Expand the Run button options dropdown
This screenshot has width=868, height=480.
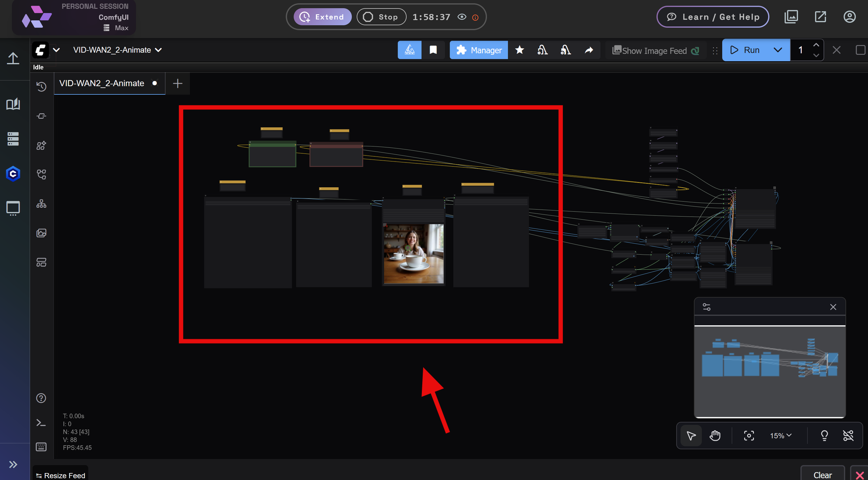coord(778,50)
